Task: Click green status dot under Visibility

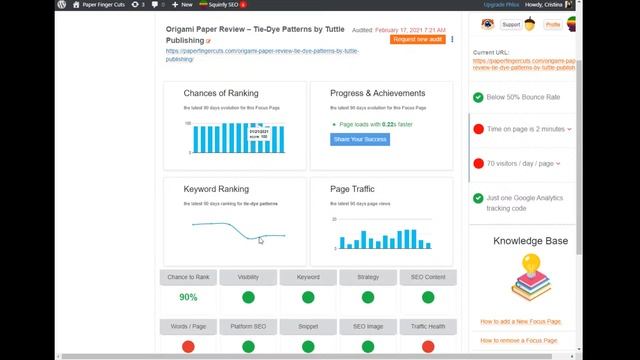Action: click(248, 297)
